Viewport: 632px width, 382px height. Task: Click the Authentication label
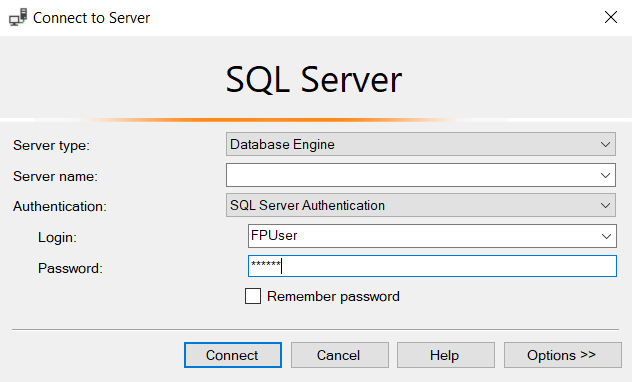point(60,206)
